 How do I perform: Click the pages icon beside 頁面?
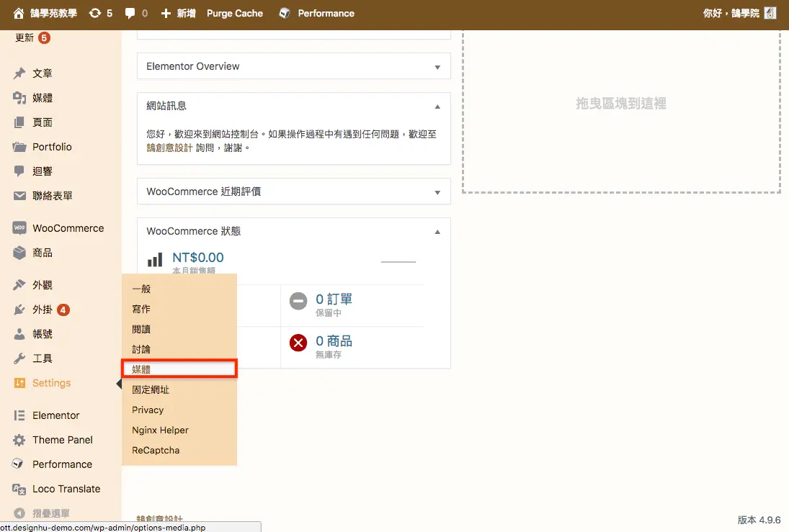(19, 122)
